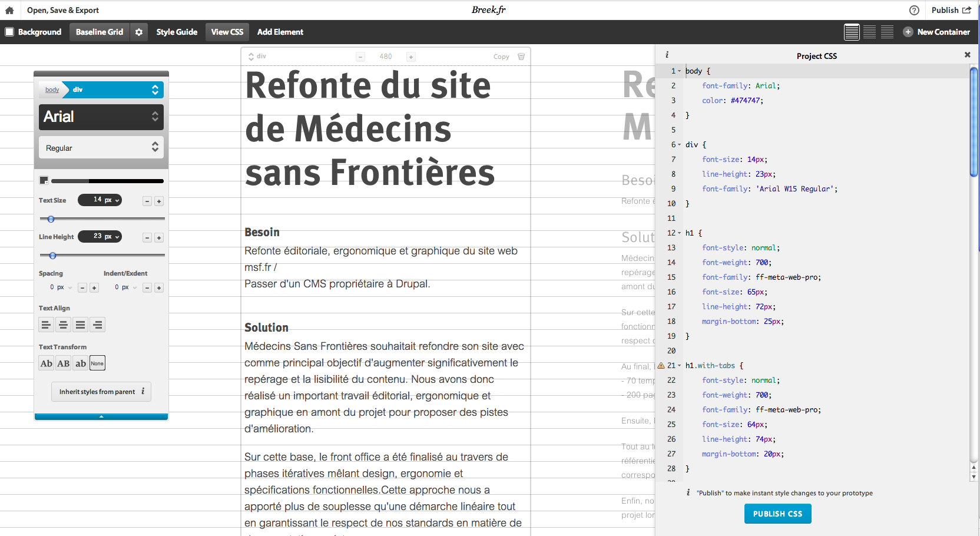The height and width of the screenshot is (536, 980).
Task: Increase text size with plus
Action: click(159, 201)
